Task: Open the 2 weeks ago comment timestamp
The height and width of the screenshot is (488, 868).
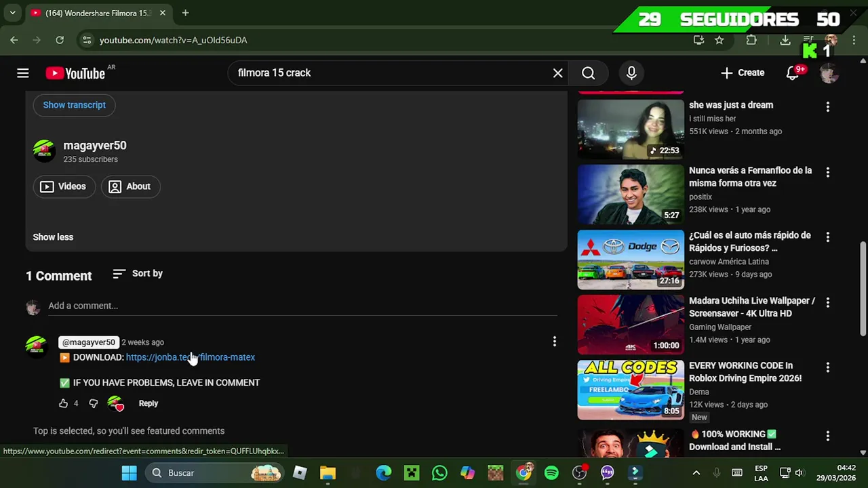Action: [142, 342]
